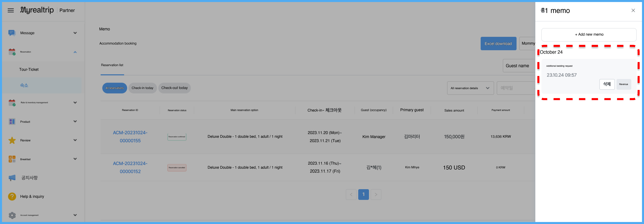The height and width of the screenshot is (224, 644).
Task: Click the 예약일 date input field
Action: point(516,88)
